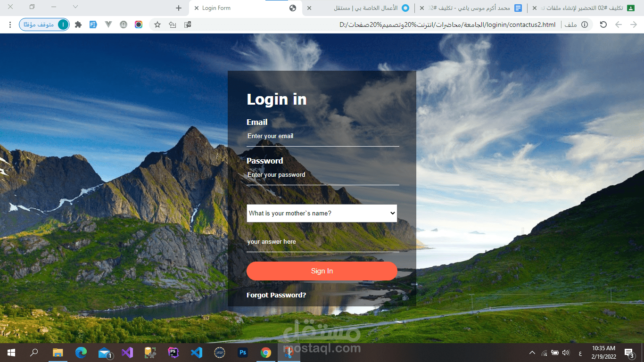Open Photoshop from taskbar
This screenshot has width=644, height=362.
[x=243, y=353]
